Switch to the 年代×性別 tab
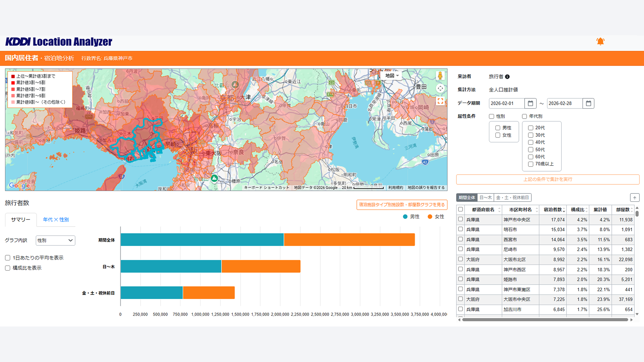644x362 pixels. click(56, 220)
